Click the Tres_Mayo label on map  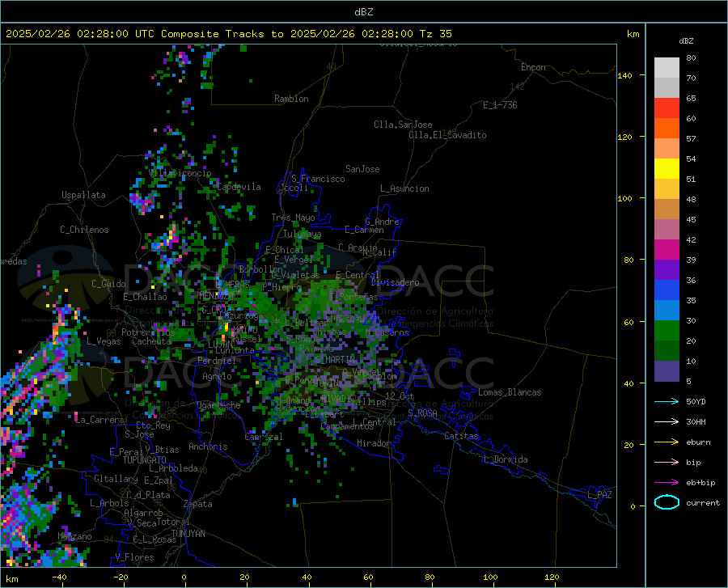click(293, 218)
